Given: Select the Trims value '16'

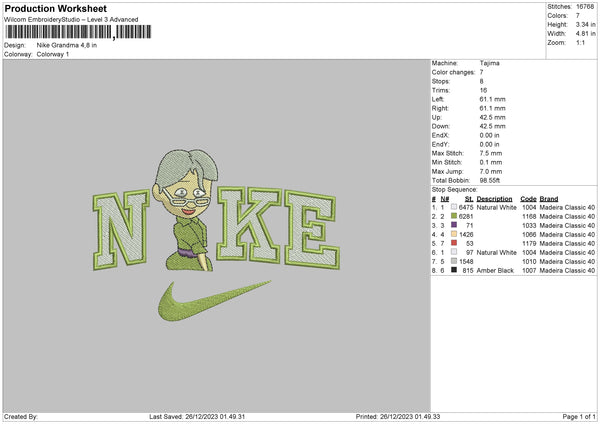Looking at the screenshot, I should pyautogui.click(x=483, y=90).
